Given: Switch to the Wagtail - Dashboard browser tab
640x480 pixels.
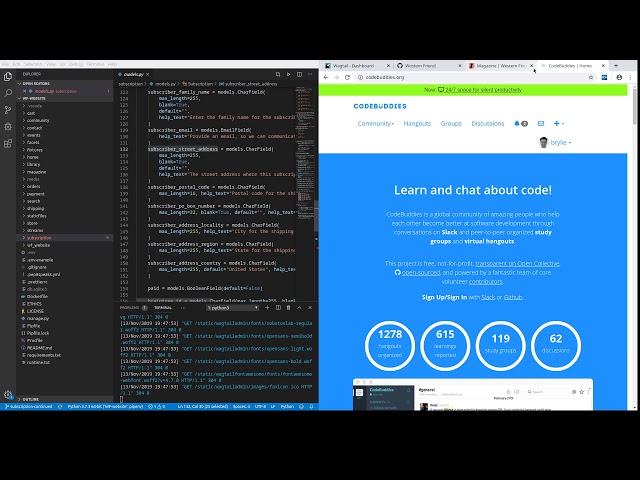Looking at the screenshot, I should 353,65.
